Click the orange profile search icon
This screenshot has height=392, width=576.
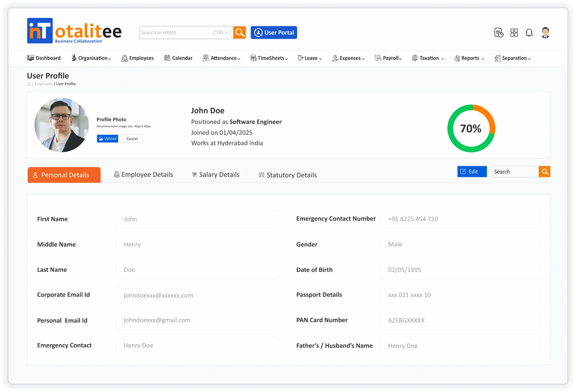pyautogui.click(x=545, y=172)
